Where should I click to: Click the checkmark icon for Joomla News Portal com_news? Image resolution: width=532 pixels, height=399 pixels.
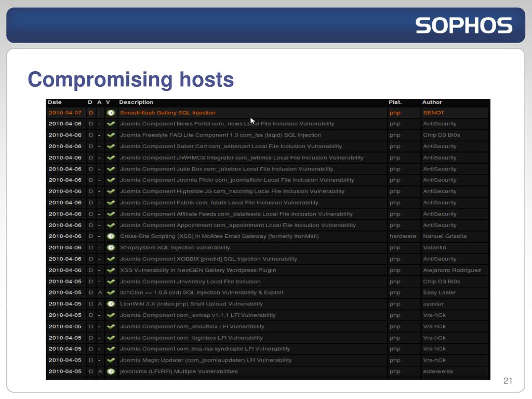click(111, 124)
